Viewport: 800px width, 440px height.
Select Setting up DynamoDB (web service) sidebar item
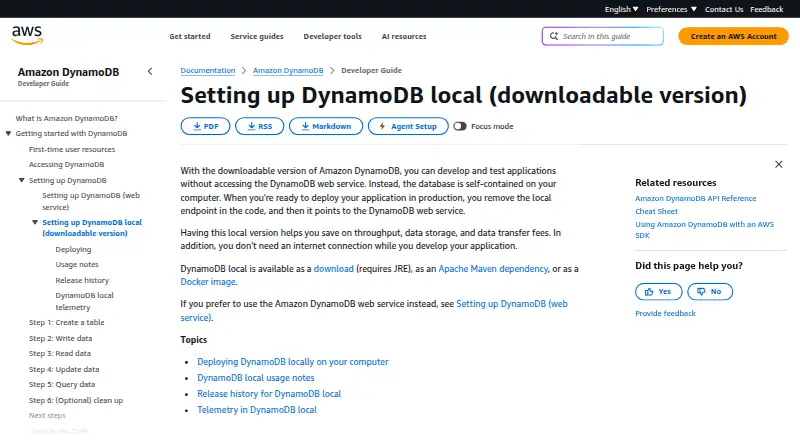91,201
